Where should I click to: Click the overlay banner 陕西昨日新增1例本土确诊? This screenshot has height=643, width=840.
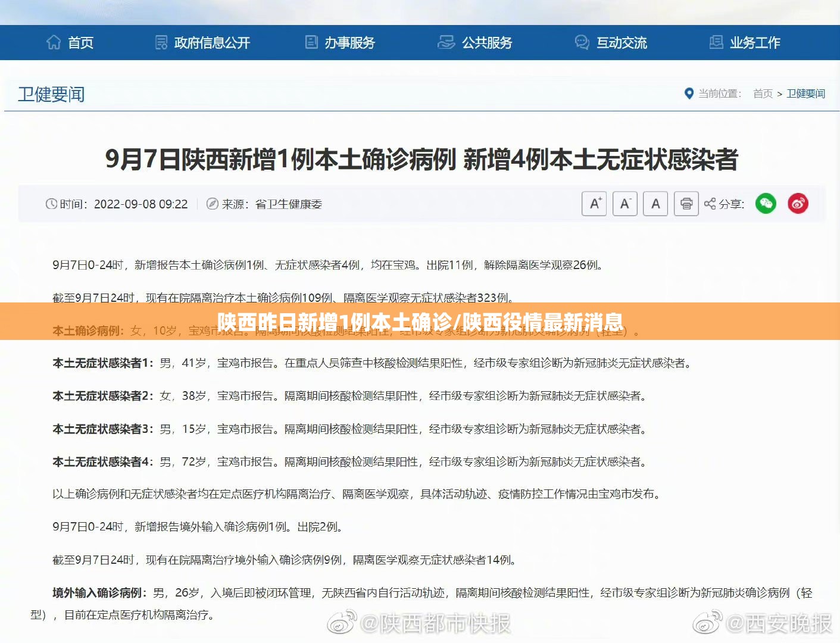point(420,322)
